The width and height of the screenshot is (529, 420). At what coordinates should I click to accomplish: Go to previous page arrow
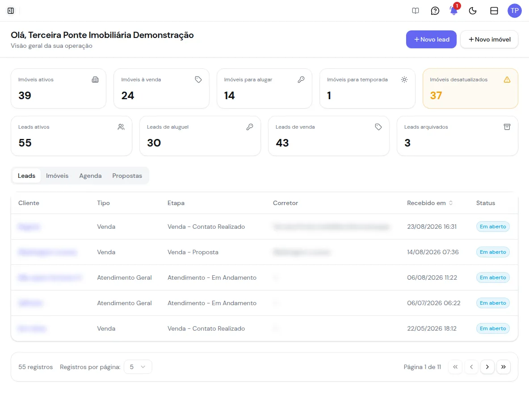pos(471,367)
